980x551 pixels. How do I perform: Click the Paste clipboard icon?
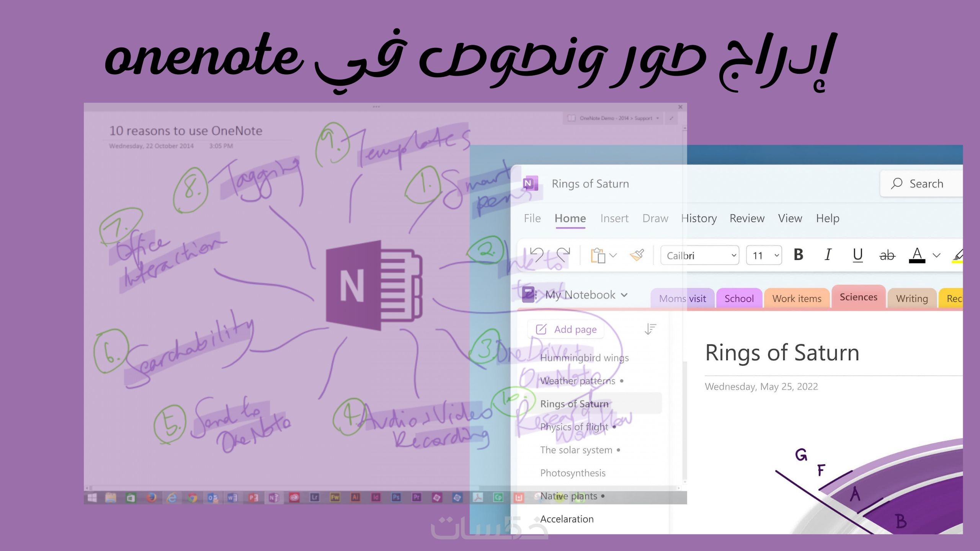click(x=598, y=256)
